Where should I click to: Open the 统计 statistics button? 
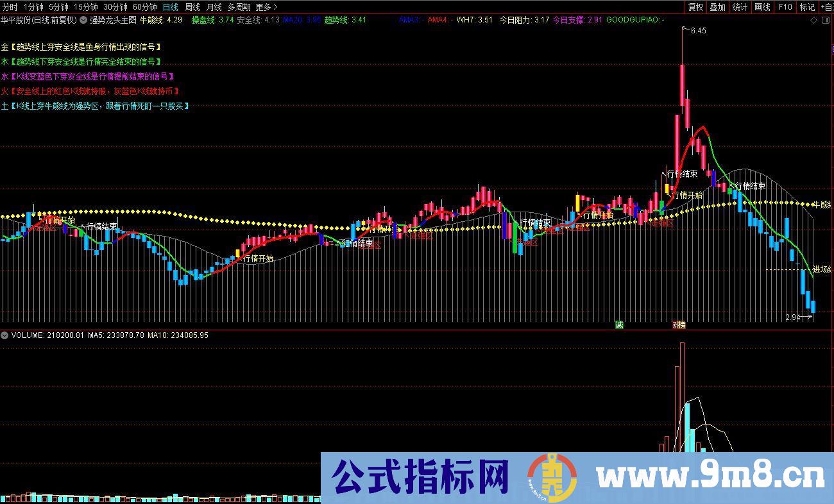click(x=740, y=7)
